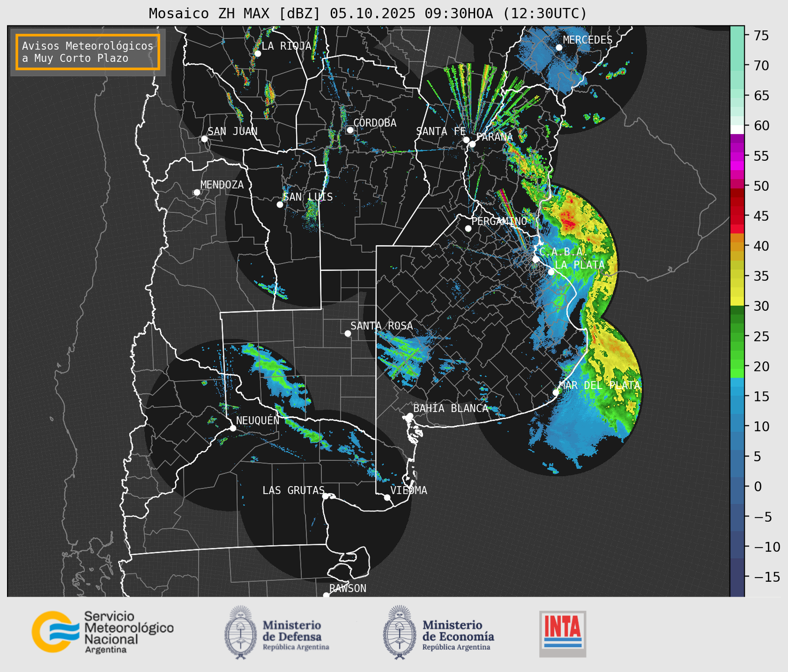Click the Ministerio de Economía crest
The height and width of the screenshot is (672, 788).
coord(399,632)
